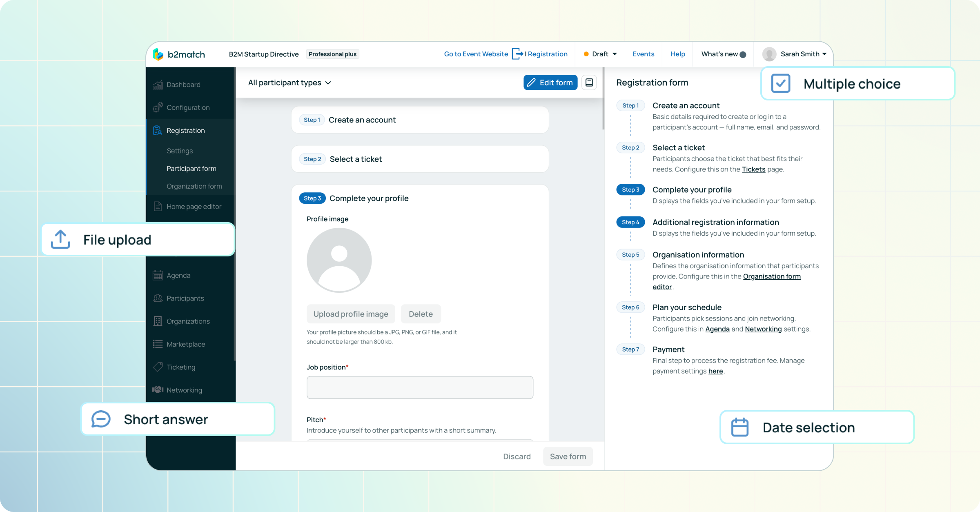Click the Registration sidebar icon
980x512 pixels.
click(158, 130)
